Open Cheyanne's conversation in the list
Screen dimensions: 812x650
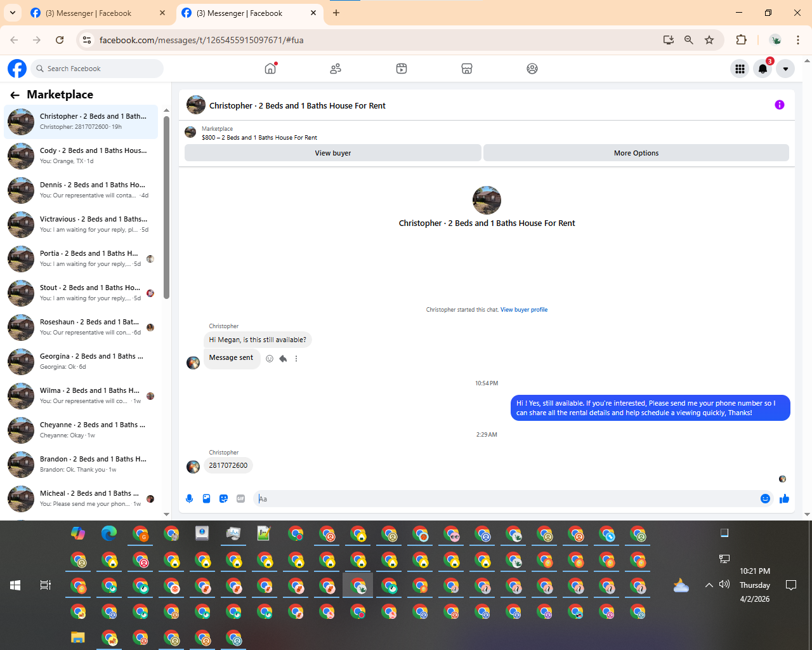point(81,430)
